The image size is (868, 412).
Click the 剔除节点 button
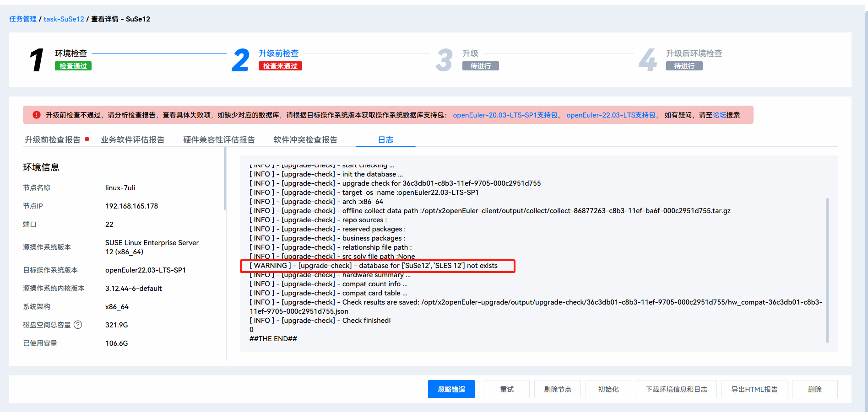(x=558, y=389)
